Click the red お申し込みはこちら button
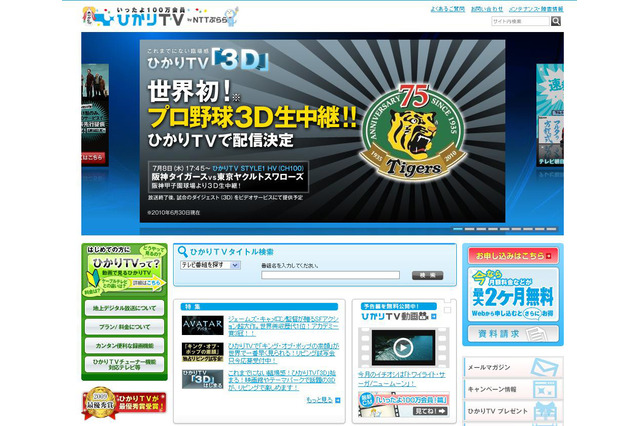The width and height of the screenshot is (640, 426). (513, 256)
